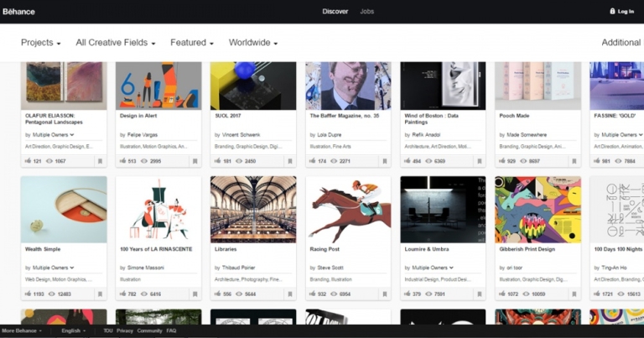Screen dimensions: 644x338
Task: Open the FAQ footer link
Action: pyautogui.click(x=171, y=330)
